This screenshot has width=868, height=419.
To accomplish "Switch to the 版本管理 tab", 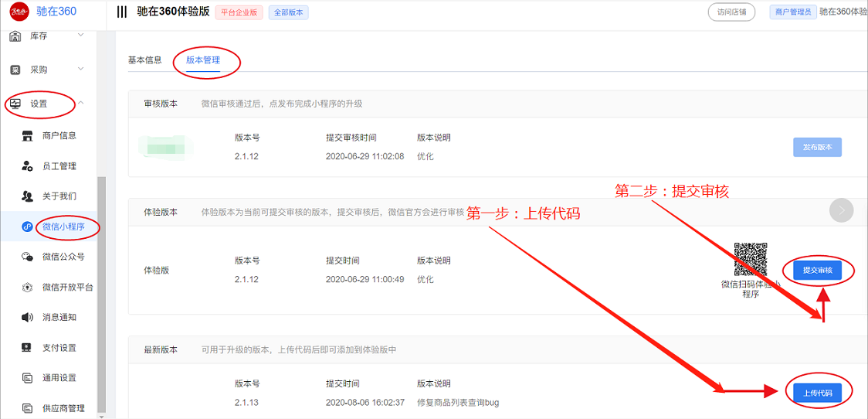I will tap(203, 60).
